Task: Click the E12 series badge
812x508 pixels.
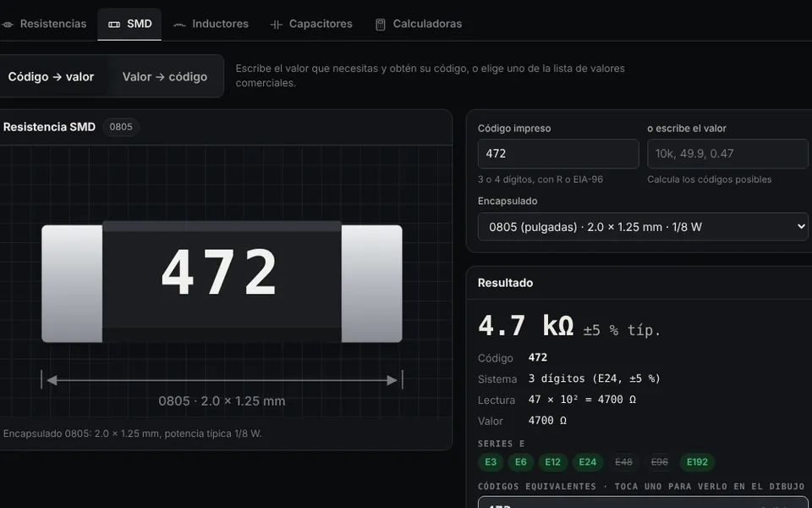Action: [x=552, y=462]
